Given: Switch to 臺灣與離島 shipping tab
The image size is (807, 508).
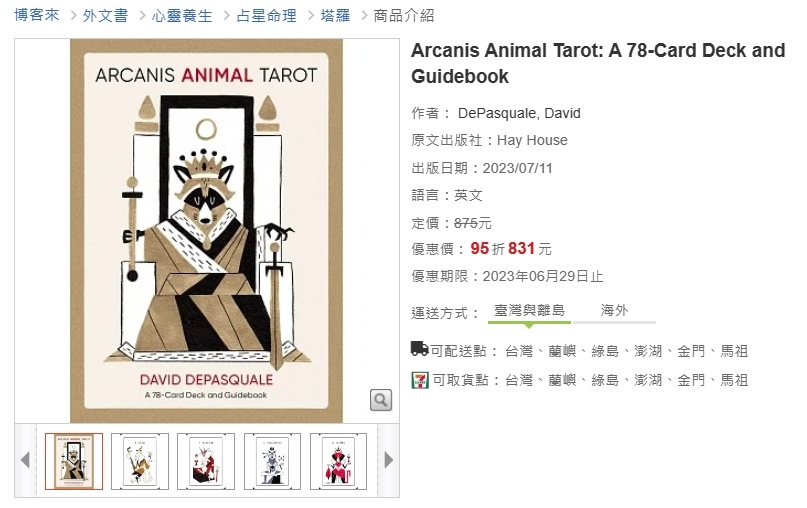Looking at the screenshot, I should coord(529,311).
